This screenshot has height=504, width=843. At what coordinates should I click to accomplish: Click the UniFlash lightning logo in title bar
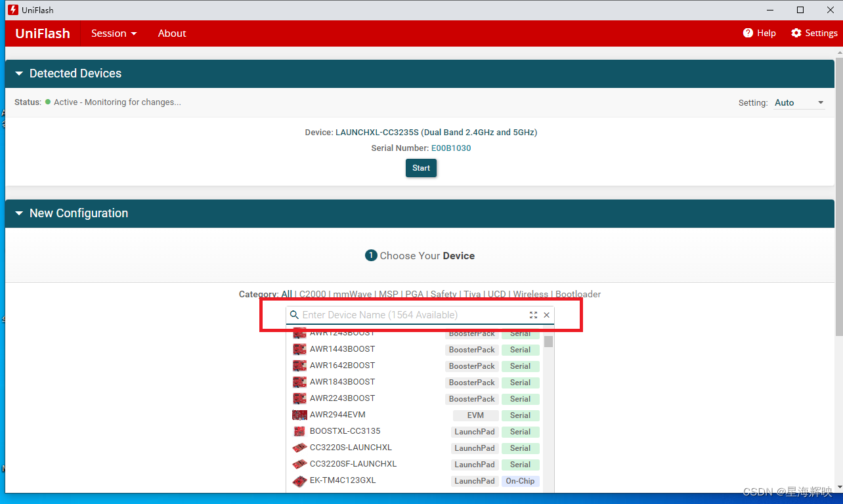[x=12, y=10]
